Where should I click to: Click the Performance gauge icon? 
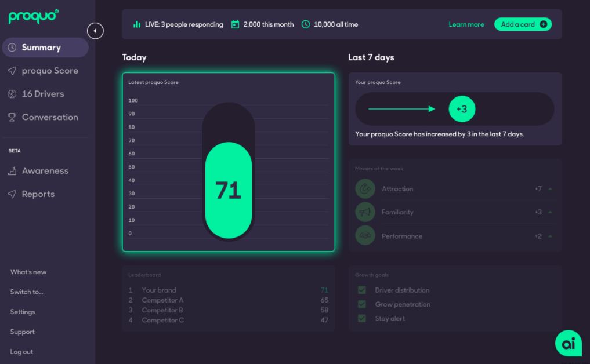click(x=365, y=236)
